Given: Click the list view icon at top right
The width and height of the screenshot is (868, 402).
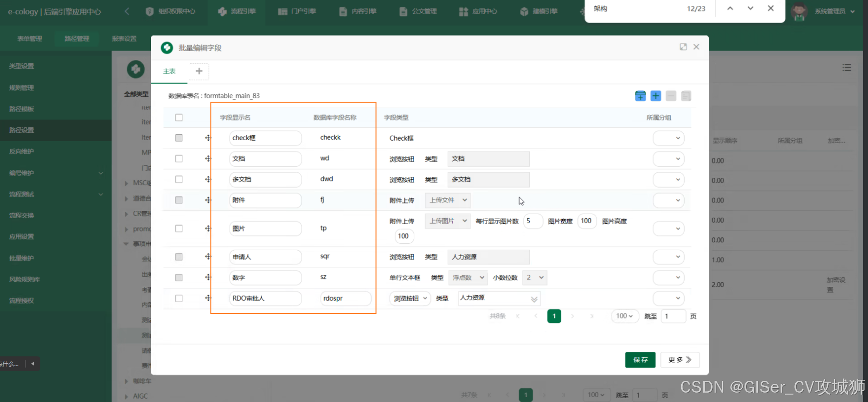Looking at the screenshot, I should coord(846,67).
